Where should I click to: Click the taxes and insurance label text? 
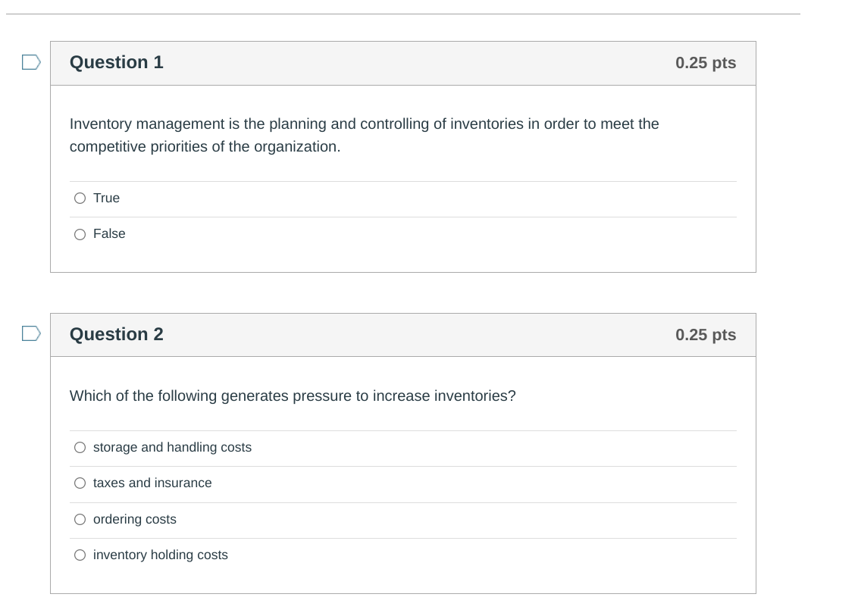tap(152, 483)
